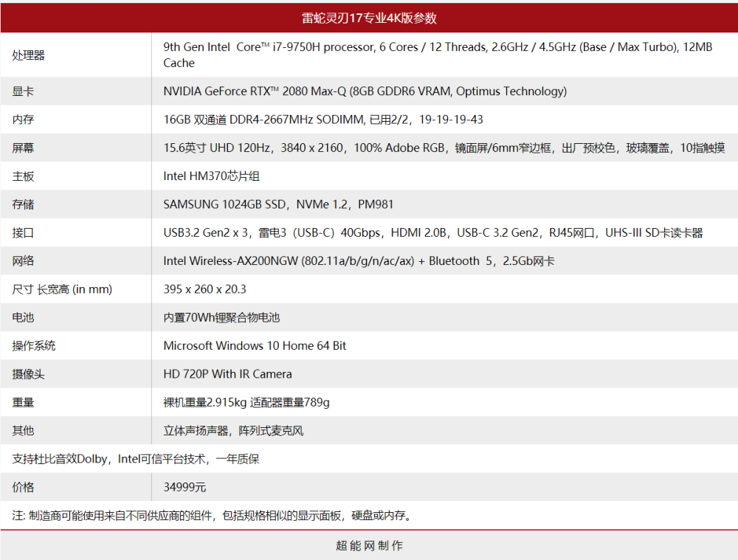Select the 主板 row label

[23, 176]
